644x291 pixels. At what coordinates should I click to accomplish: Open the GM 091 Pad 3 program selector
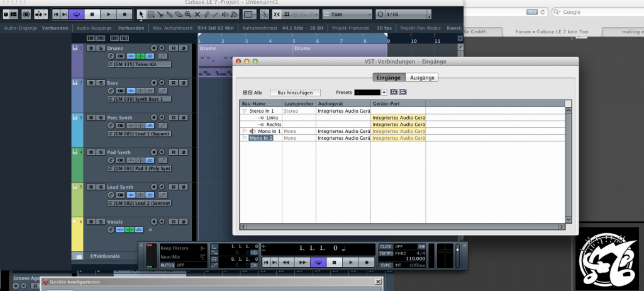(x=139, y=169)
